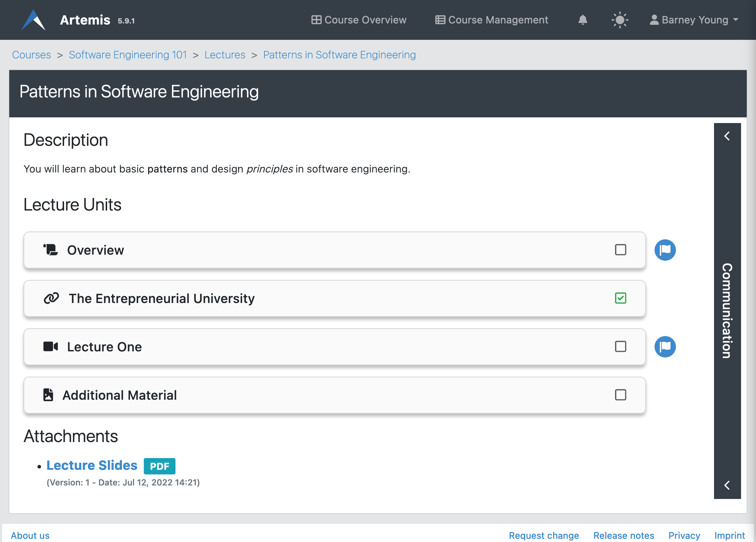Open the notifications bell
Screen dimensions: 756x542
(x=583, y=20)
